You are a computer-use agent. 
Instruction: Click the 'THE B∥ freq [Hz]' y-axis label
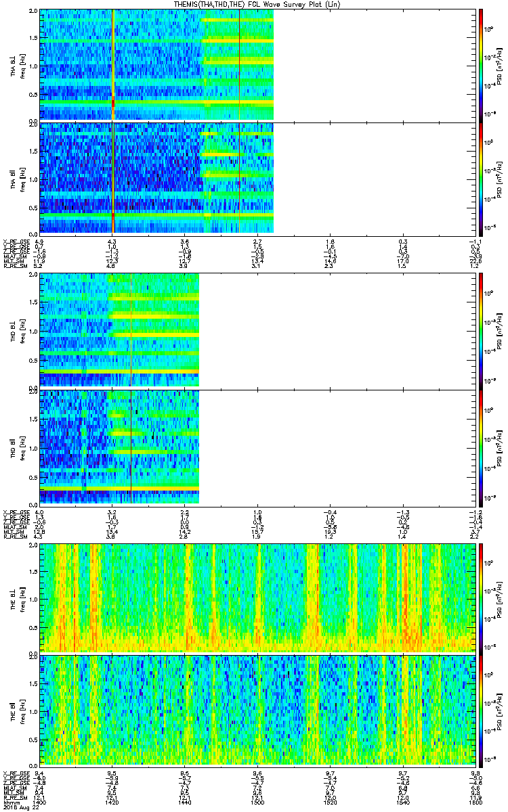18,710
